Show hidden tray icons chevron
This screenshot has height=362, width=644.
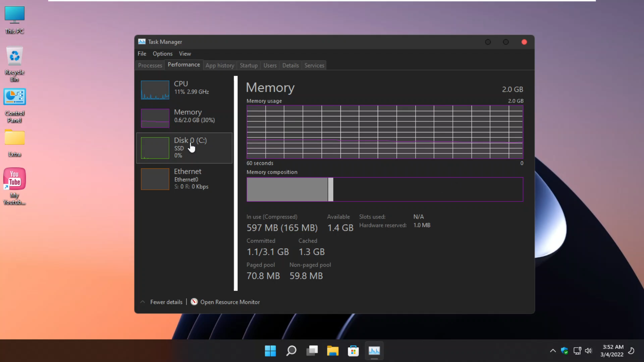[x=553, y=351]
